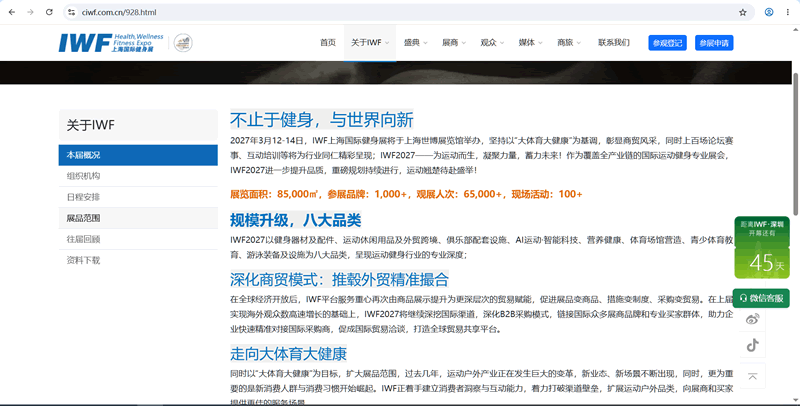Expand the 盛典 dropdown menu

(415, 43)
